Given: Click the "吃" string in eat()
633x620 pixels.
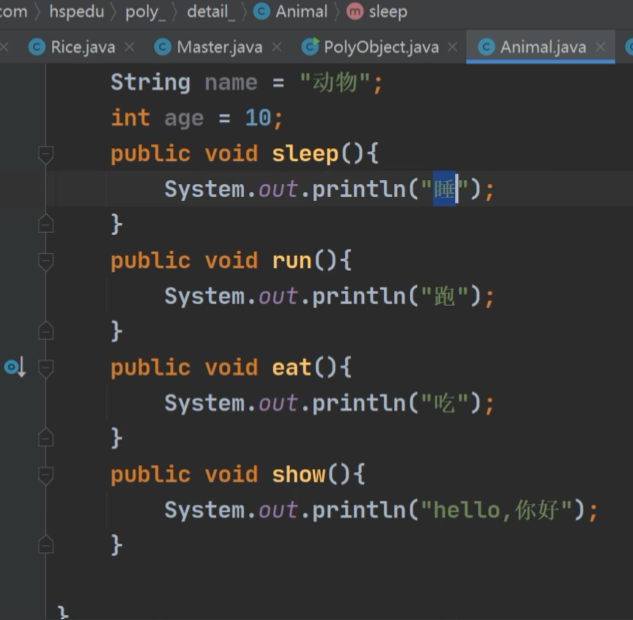Looking at the screenshot, I should [x=444, y=404].
